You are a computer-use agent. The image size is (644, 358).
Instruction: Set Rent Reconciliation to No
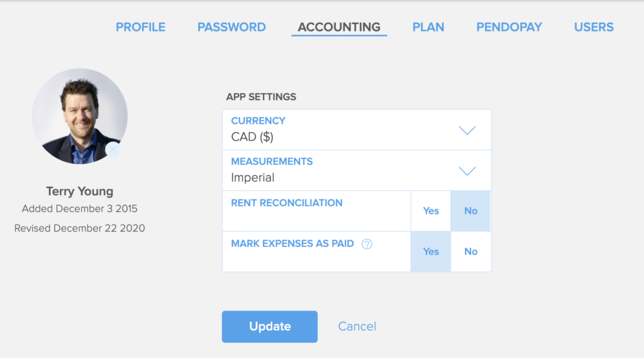coord(470,211)
